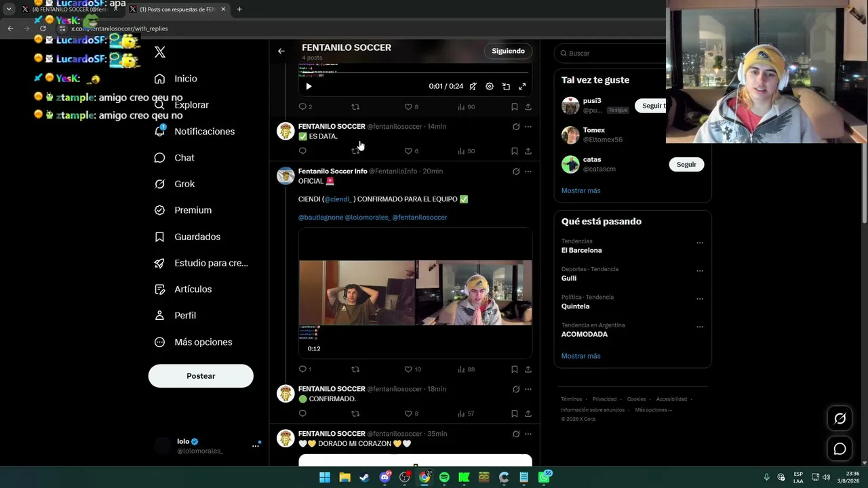Open the @lolomorales_ mention in the post
The height and width of the screenshot is (488, 868).
coord(368,218)
